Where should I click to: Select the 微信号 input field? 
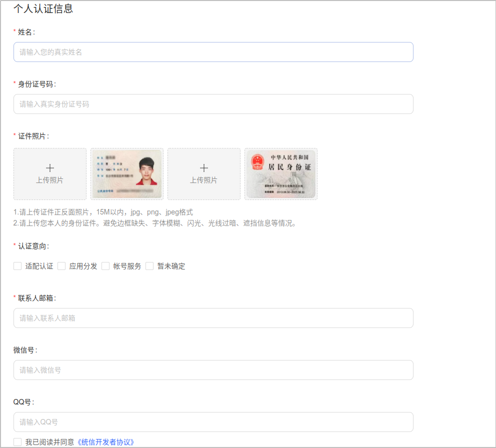(x=213, y=370)
